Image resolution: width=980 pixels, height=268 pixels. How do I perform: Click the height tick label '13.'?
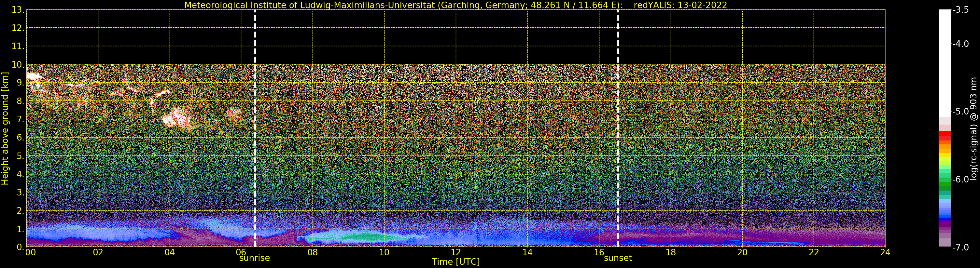[x=18, y=10]
